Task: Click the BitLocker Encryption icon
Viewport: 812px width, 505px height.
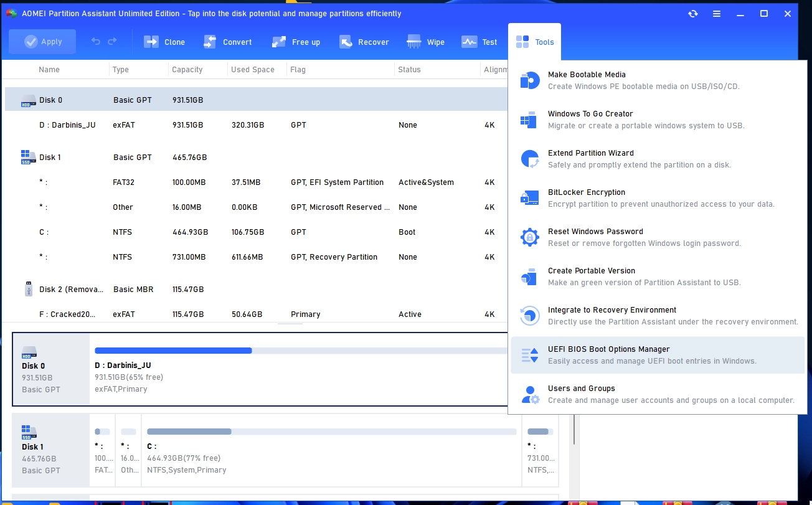Action: (529, 198)
